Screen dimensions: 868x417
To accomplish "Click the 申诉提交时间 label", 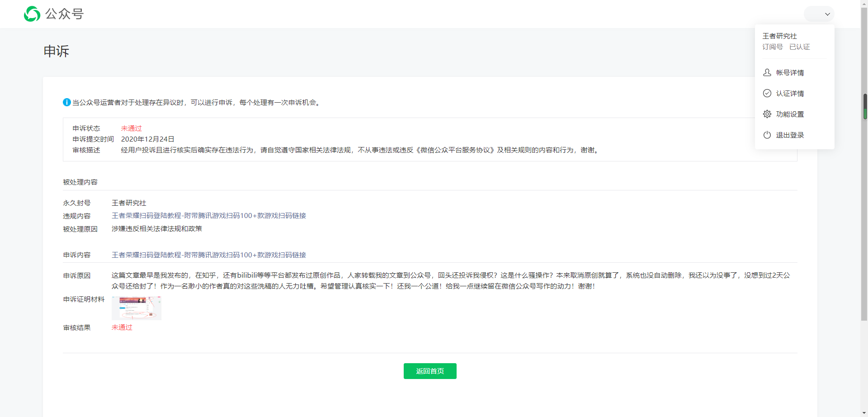I will tap(93, 139).
